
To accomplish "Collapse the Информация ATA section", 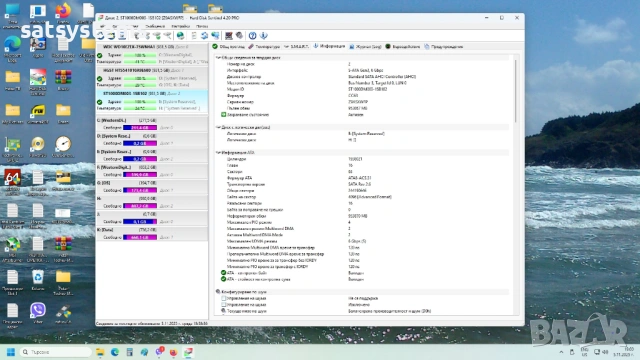I will pos(218,153).
